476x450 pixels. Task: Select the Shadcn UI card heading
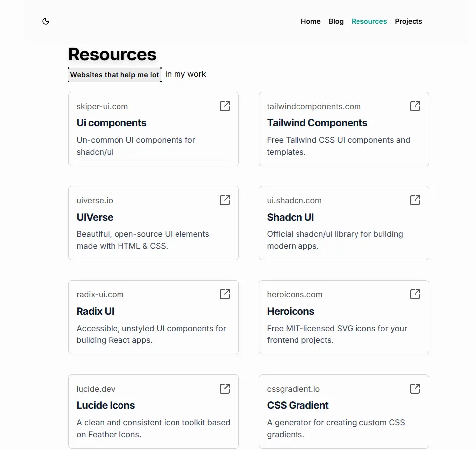point(291,217)
